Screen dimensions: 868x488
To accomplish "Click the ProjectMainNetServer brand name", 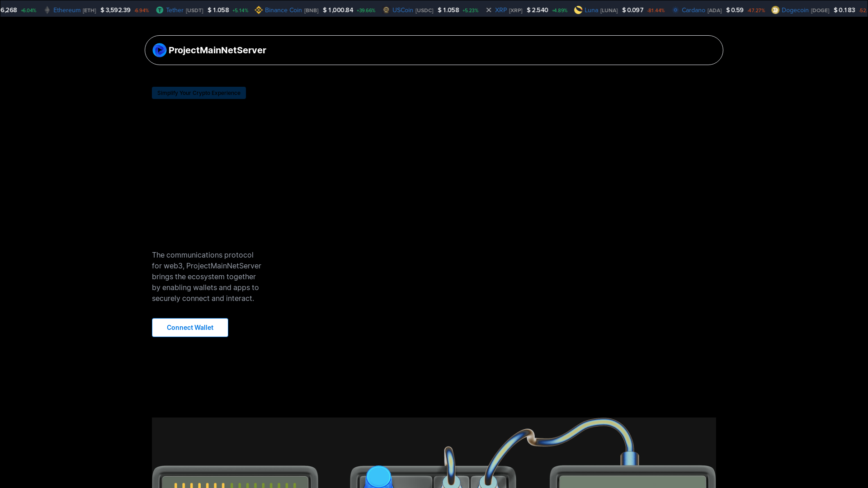I will coord(217,50).
